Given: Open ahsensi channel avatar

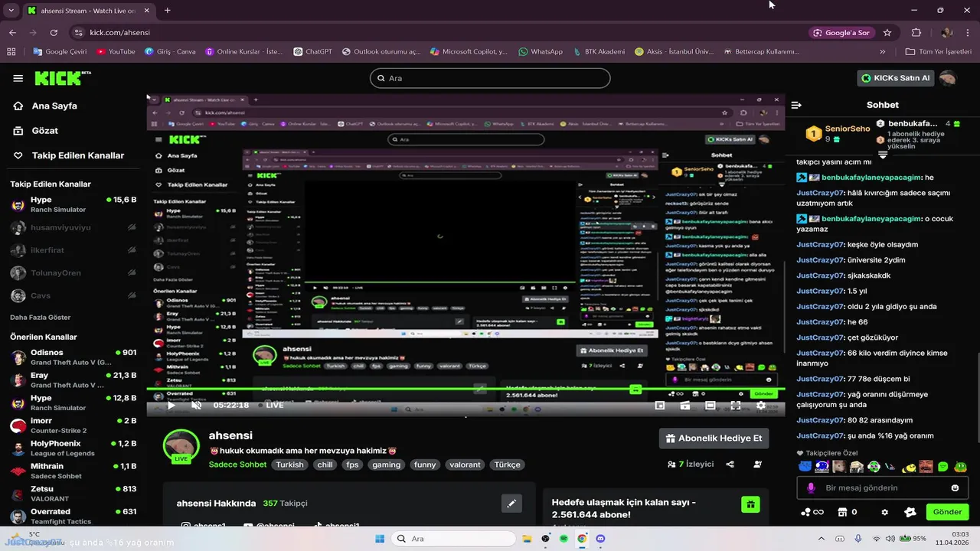Looking at the screenshot, I should tap(181, 445).
